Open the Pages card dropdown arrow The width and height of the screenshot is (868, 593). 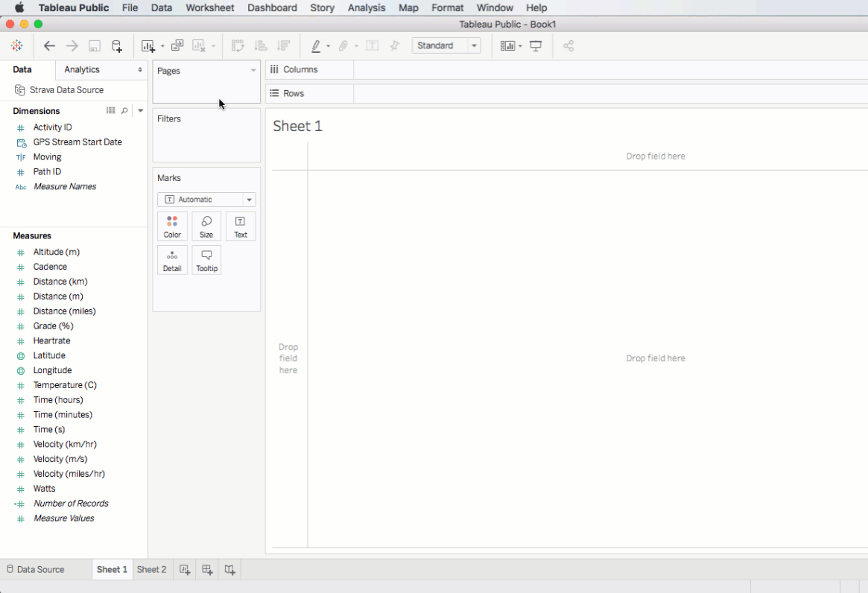click(x=253, y=71)
